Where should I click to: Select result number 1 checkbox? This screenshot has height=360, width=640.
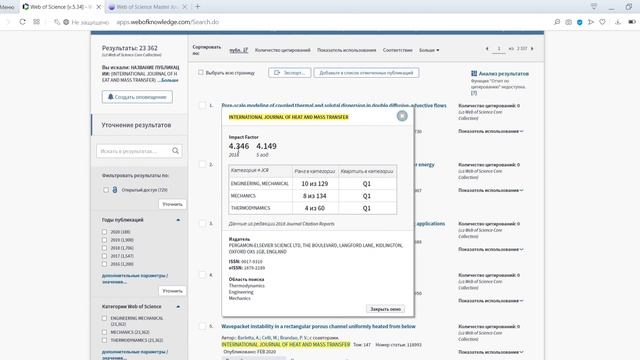click(x=202, y=105)
